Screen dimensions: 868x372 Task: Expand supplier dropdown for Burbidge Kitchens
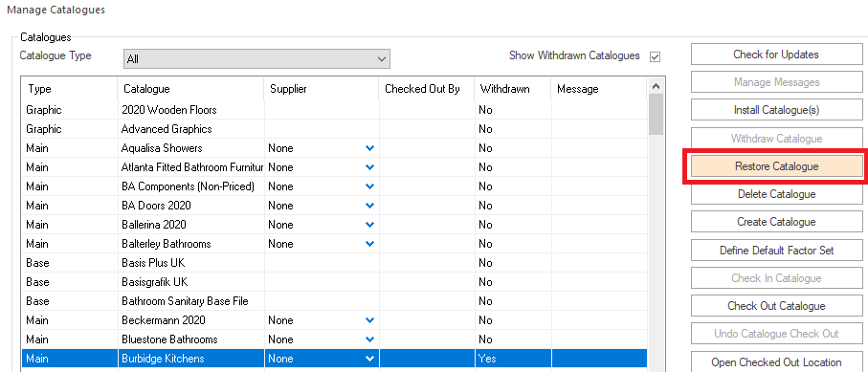tap(369, 359)
